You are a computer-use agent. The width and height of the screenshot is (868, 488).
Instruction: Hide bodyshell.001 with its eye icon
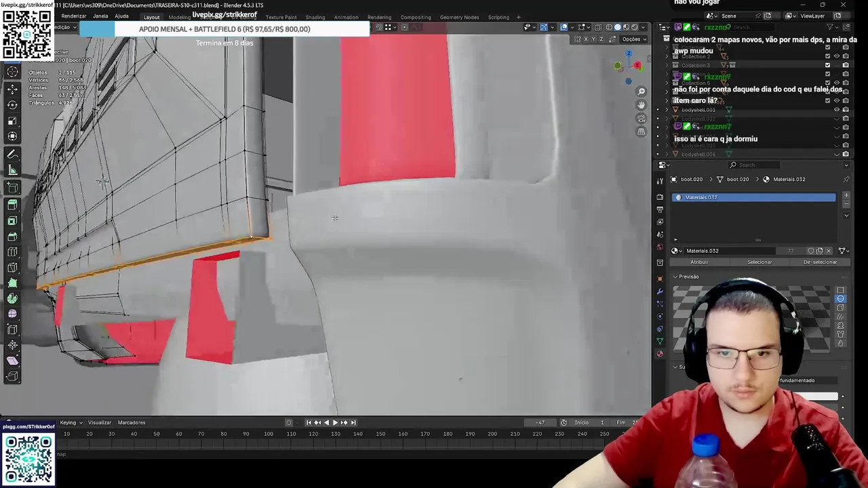(836, 109)
